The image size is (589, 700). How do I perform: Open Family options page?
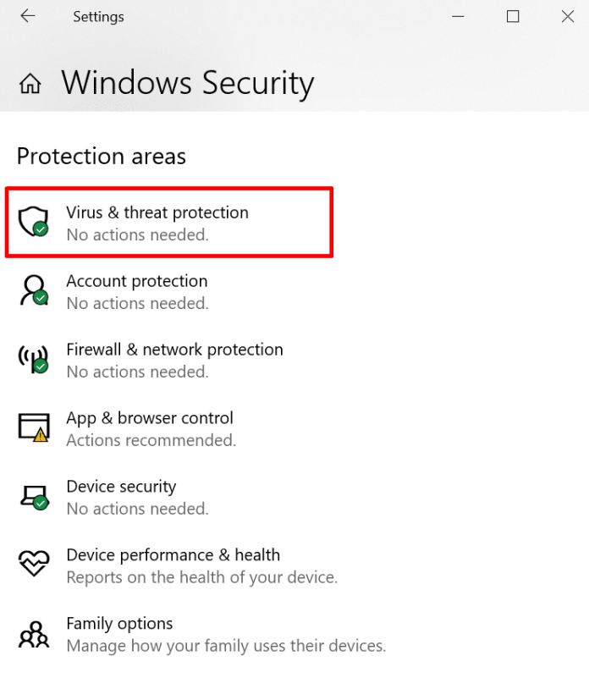pyautogui.click(x=119, y=624)
